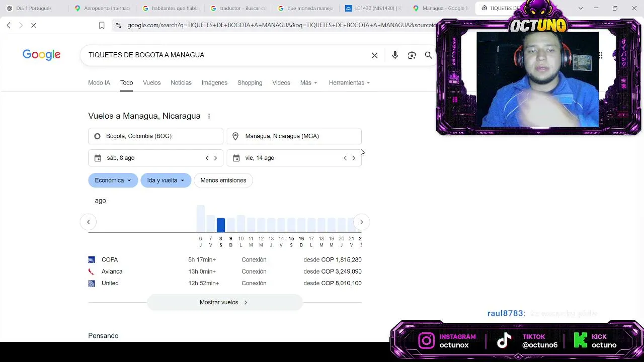Open the Imágenes tab

(x=214, y=83)
